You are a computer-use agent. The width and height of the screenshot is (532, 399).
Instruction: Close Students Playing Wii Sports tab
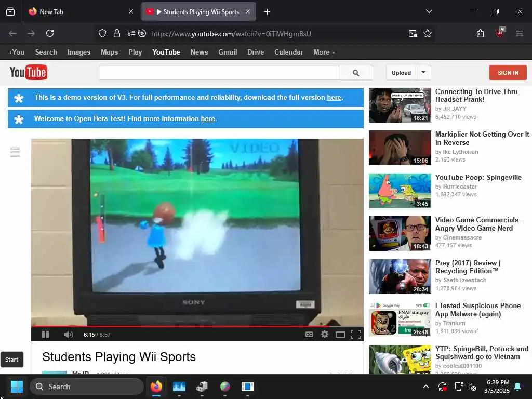(248, 11)
